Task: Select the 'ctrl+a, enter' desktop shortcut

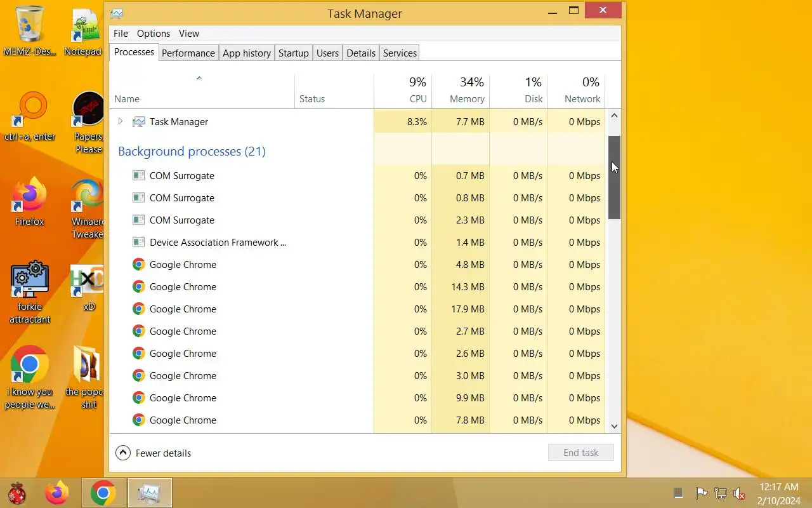Action: [30, 116]
